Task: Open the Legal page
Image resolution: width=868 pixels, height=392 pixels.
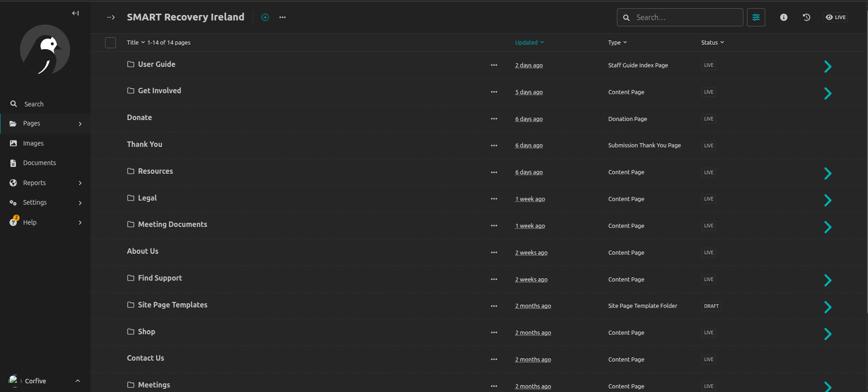Action: 147,198
